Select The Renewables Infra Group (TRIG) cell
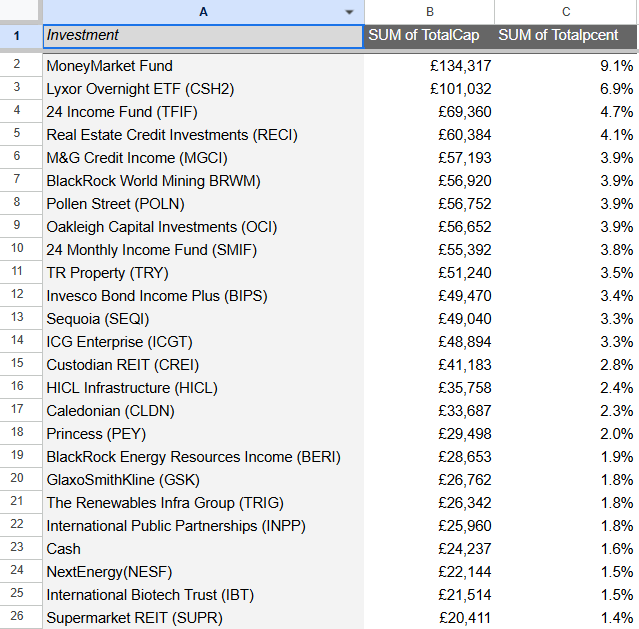This screenshot has width=639, height=629. pos(203,503)
